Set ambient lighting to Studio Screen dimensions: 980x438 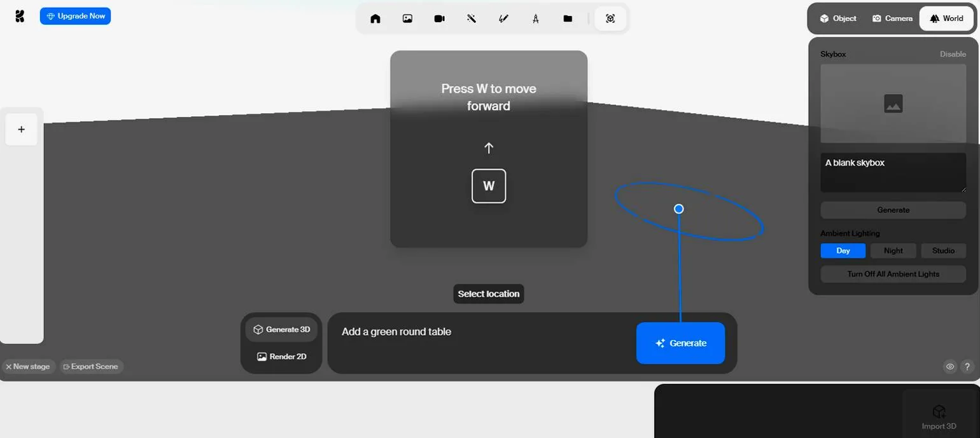tap(943, 250)
